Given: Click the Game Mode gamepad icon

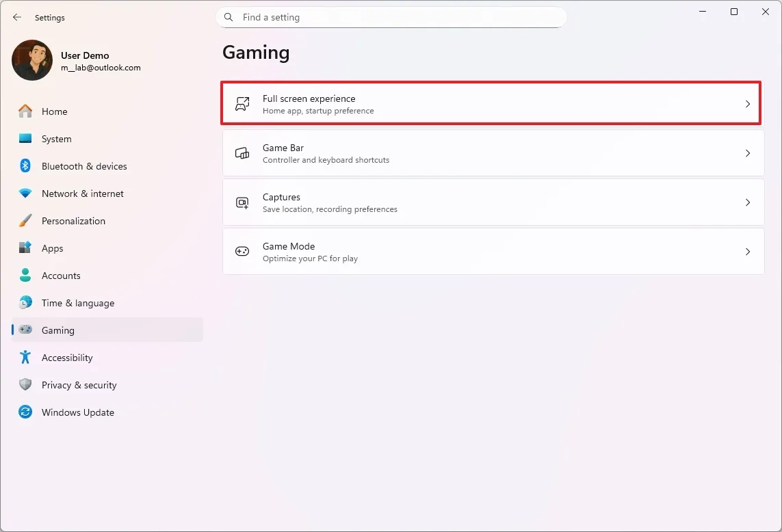Looking at the screenshot, I should (x=242, y=252).
